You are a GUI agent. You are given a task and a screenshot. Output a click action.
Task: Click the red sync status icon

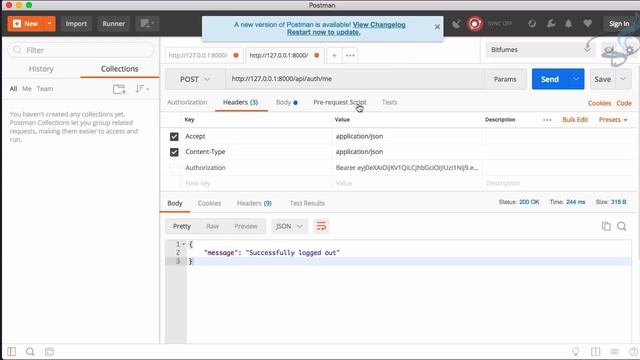[474, 24]
